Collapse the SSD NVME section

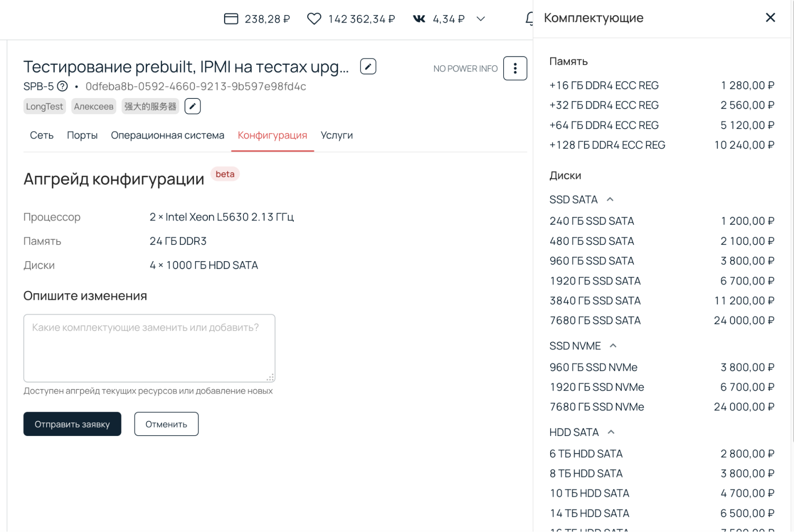614,345
